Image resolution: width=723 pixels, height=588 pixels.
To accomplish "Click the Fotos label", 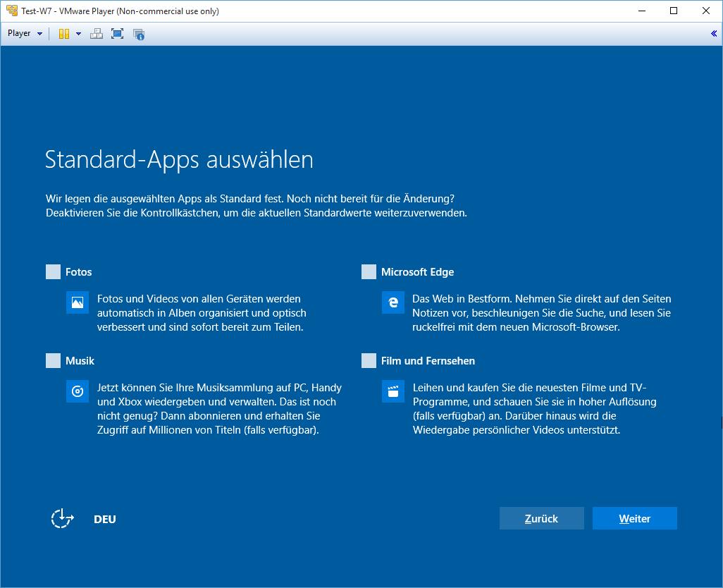I will (x=78, y=272).
